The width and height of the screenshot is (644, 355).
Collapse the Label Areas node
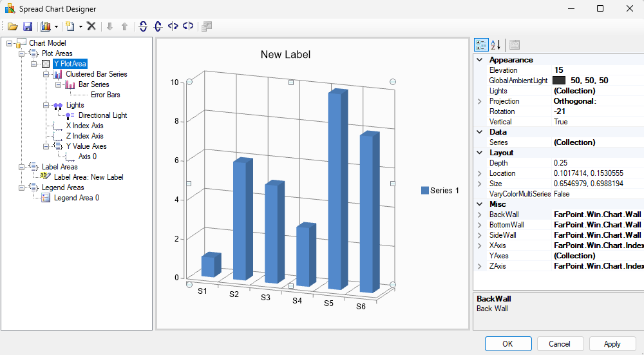pyautogui.click(x=21, y=167)
